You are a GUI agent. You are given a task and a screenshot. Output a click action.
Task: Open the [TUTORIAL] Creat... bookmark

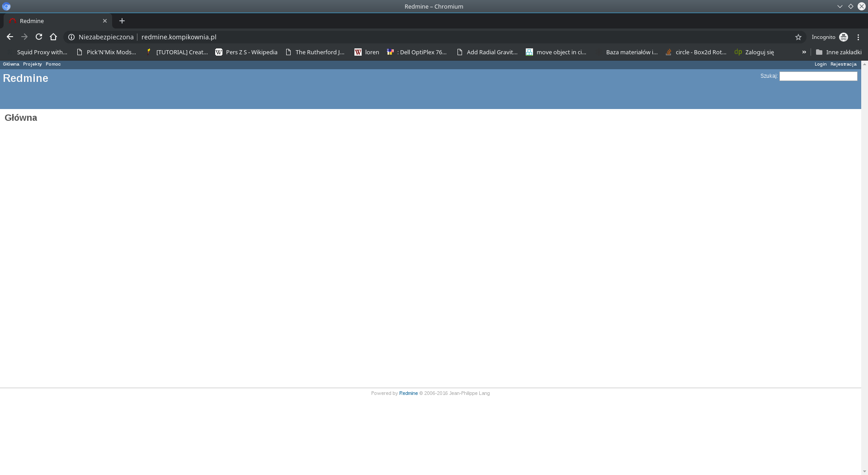point(177,52)
